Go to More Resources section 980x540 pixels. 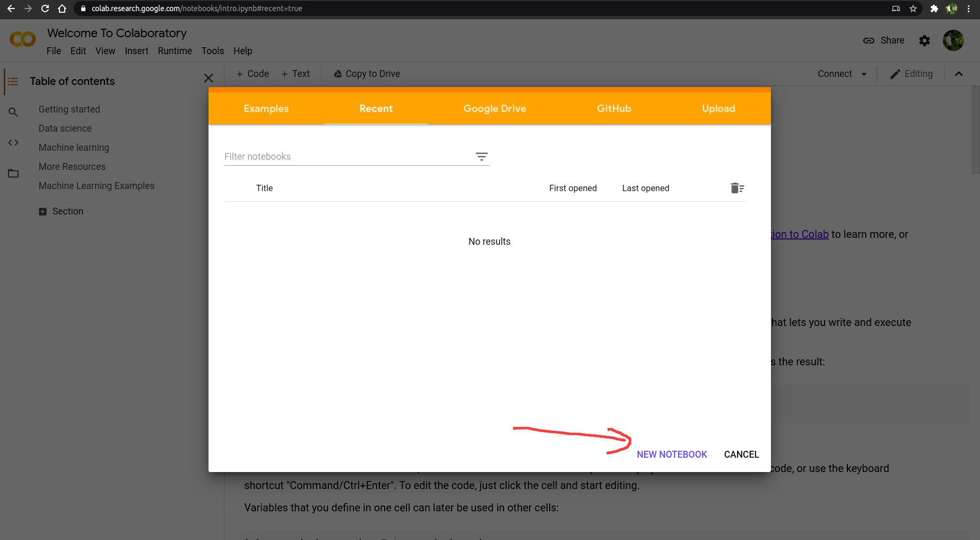point(72,167)
